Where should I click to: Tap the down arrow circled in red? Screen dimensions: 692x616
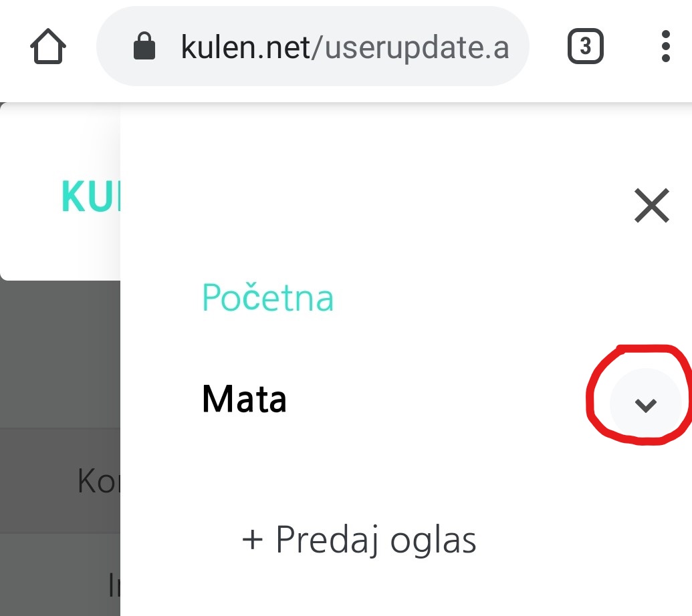645,404
